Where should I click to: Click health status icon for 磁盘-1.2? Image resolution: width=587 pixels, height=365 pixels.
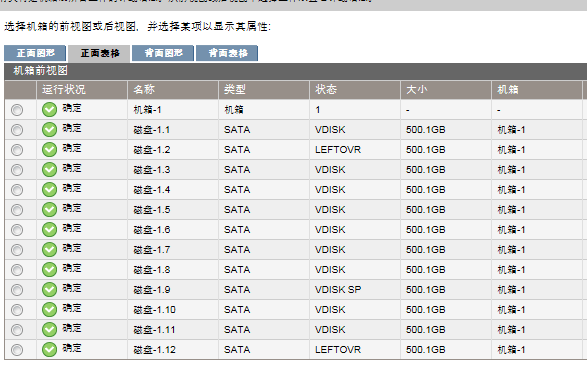coord(49,150)
